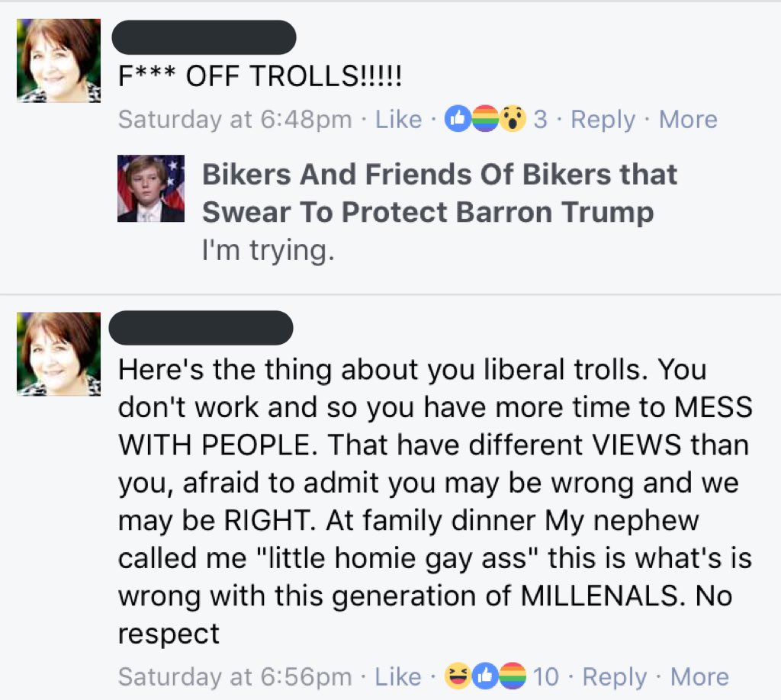Open commenter's profile photo on second comment

click(x=59, y=354)
